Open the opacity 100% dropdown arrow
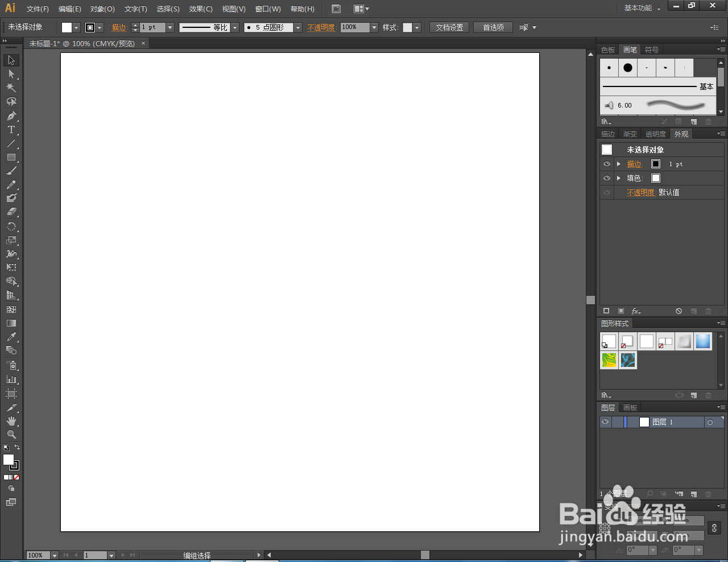The height and width of the screenshot is (562, 728). pos(374,27)
